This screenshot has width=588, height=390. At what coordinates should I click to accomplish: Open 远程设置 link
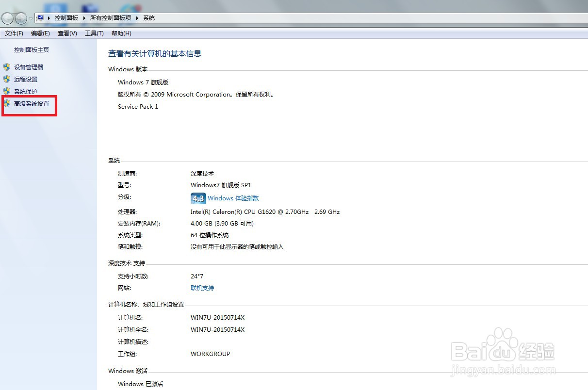pyautogui.click(x=26, y=80)
